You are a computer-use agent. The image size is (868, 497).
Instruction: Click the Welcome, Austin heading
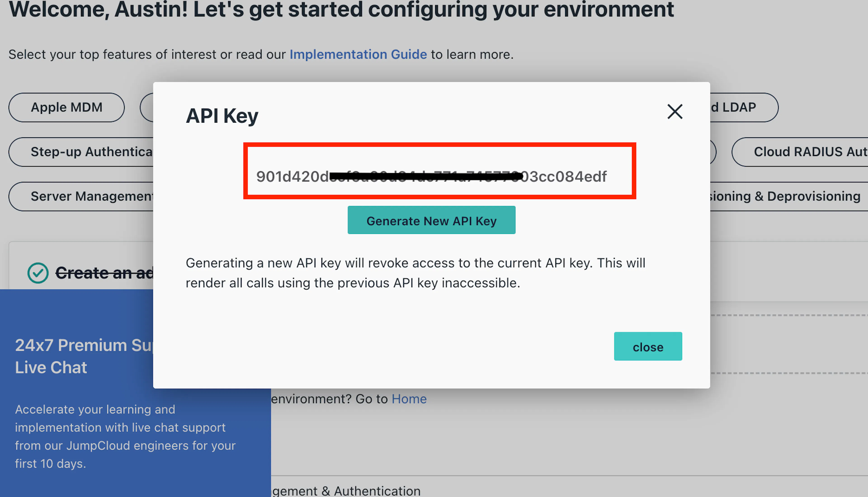coord(341,9)
